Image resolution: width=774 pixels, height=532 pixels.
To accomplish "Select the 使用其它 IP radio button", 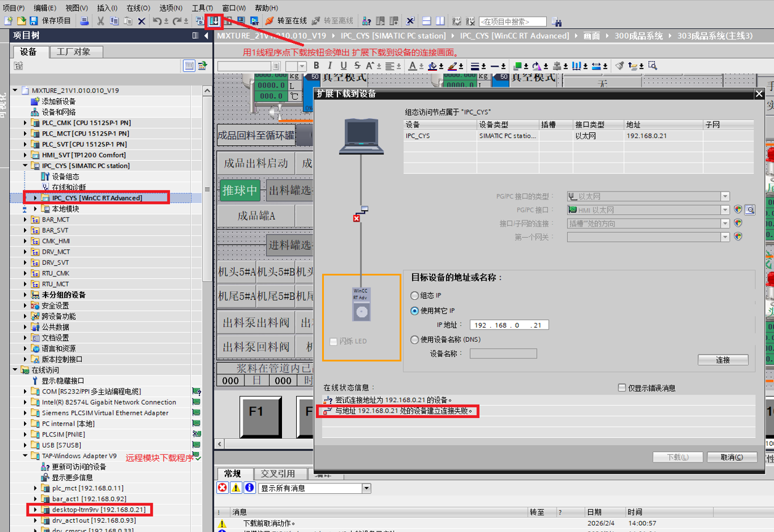I will pyautogui.click(x=414, y=310).
